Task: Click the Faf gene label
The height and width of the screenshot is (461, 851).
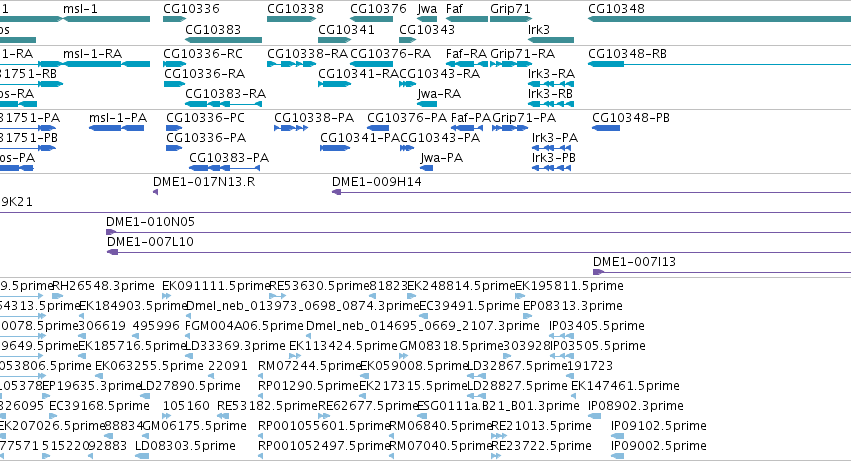Action: 454,9
